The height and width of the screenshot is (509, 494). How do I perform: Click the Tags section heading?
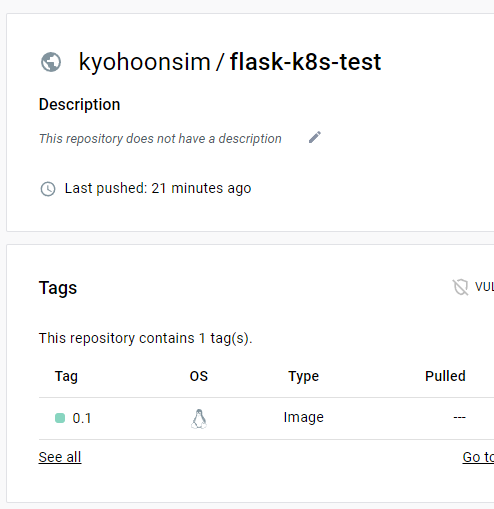58,288
